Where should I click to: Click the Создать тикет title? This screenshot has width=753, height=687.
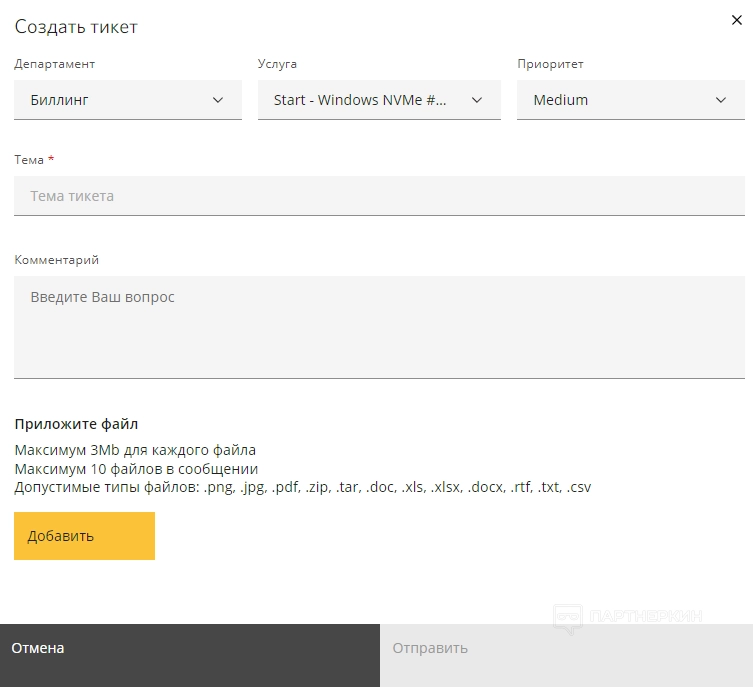76,27
